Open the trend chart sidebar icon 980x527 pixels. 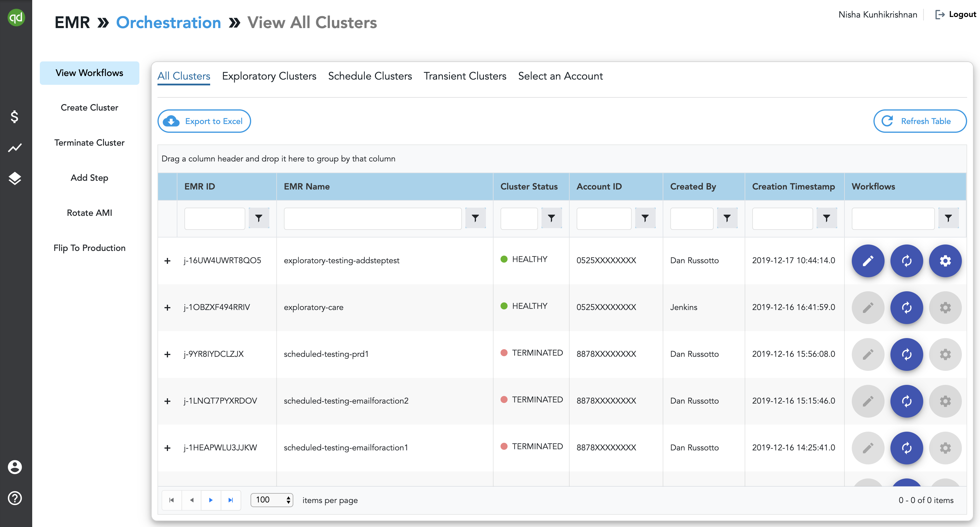coord(15,148)
